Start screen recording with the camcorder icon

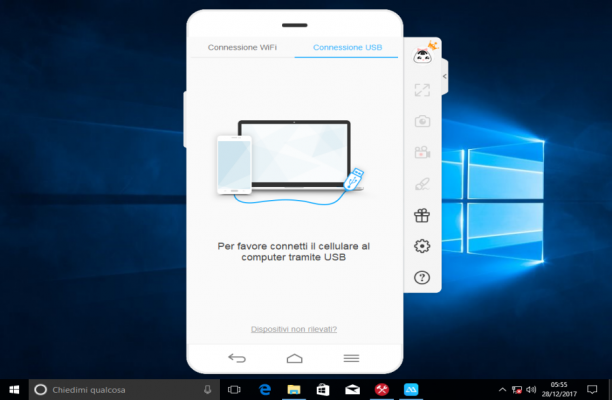(x=422, y=152)
